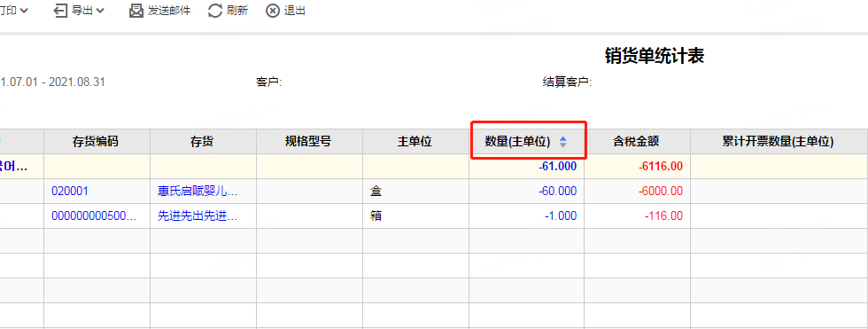Open inventory code 000000000500... link
Screen dimensions: 868x329
click(94, 216)
